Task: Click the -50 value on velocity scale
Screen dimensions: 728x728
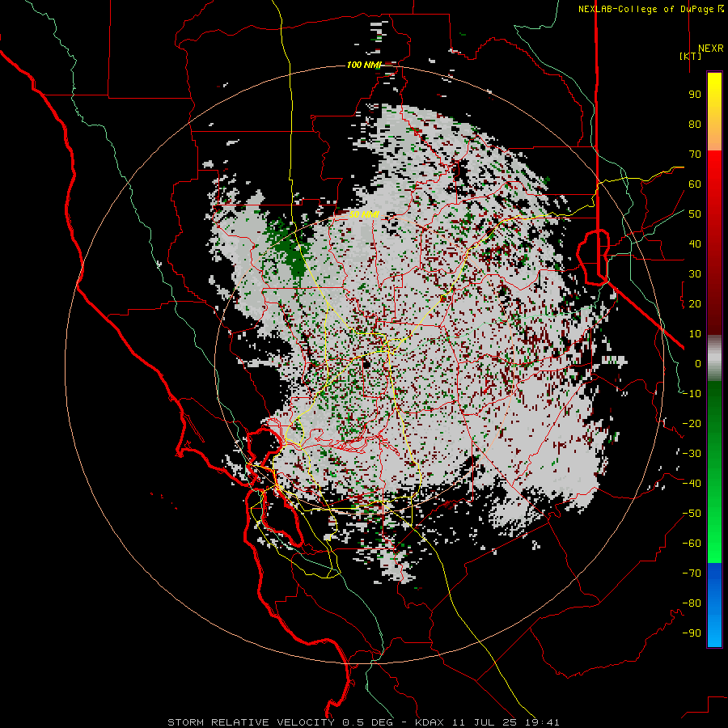Action: pyautogui.click(x=692, y=514)
